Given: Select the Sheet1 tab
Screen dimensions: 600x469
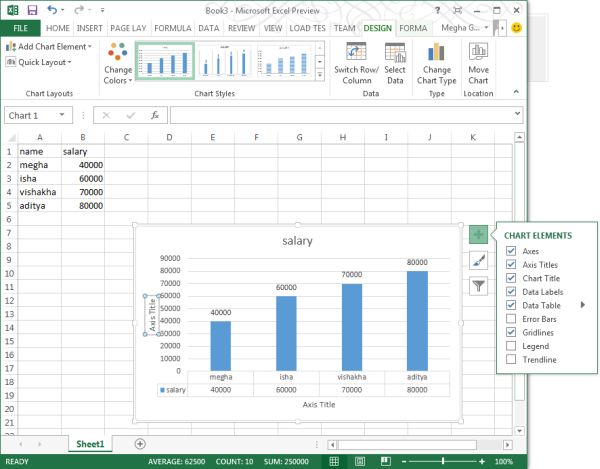Looking at the screenshot, I should click(90, 444).
